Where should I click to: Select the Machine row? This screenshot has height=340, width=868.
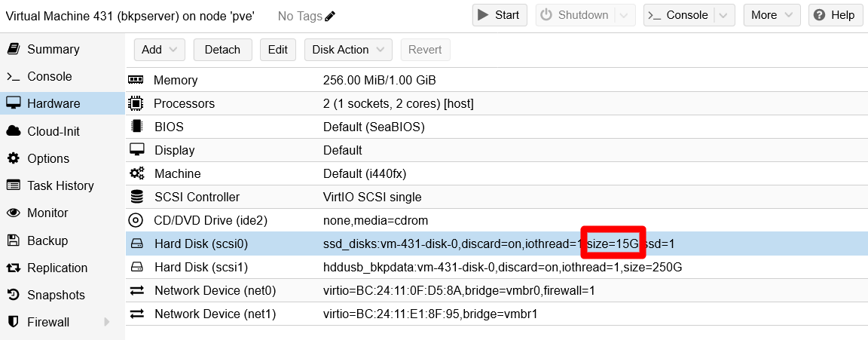click(x=497, y=174)
